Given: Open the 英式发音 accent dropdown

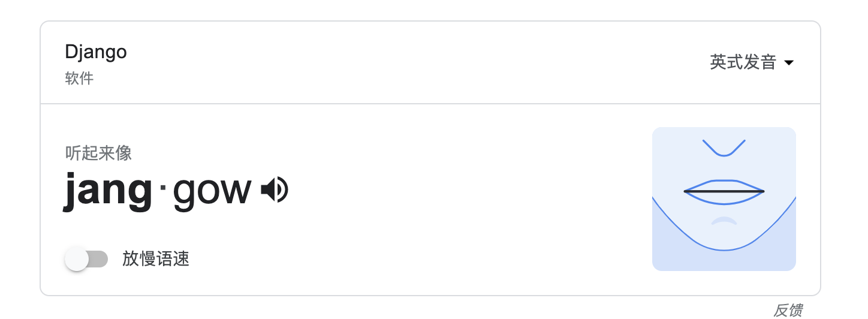Looking at the screenshot, I should [x=743, y=62].
